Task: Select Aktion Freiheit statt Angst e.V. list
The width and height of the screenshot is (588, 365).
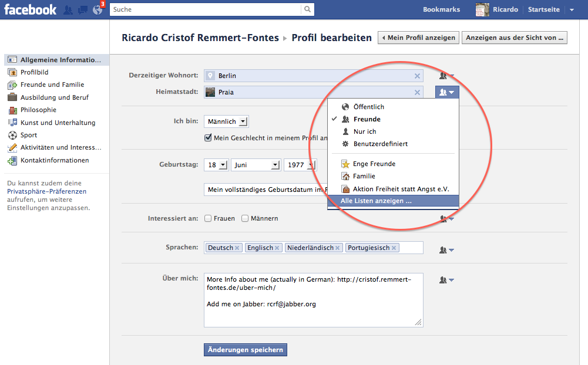Action: coord(393,189)
